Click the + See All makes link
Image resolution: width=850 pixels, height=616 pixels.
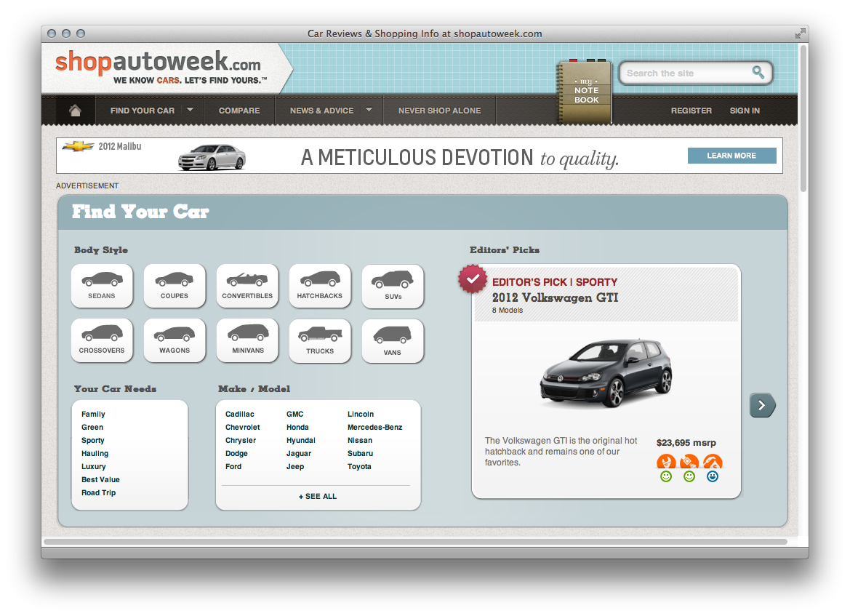coord(318,496)
